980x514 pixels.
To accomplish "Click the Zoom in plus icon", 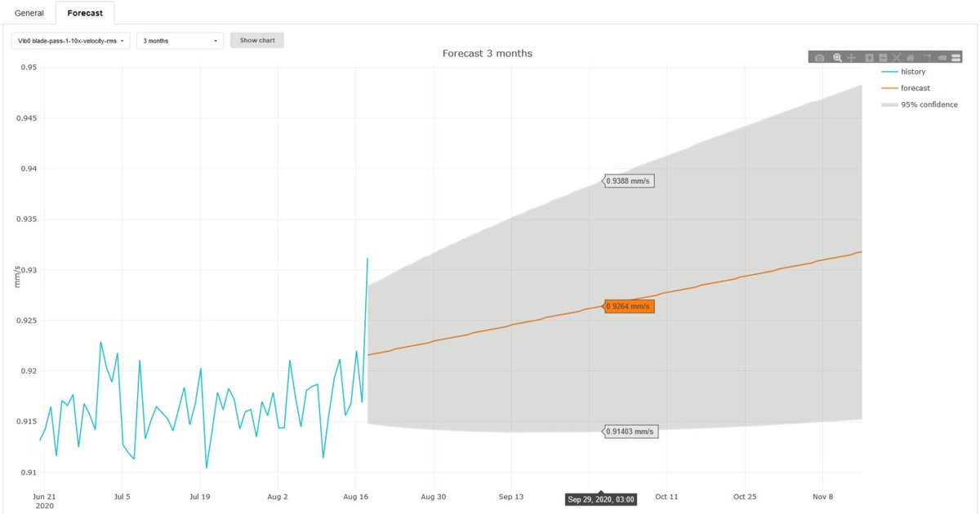I will [x=869, y=58].
